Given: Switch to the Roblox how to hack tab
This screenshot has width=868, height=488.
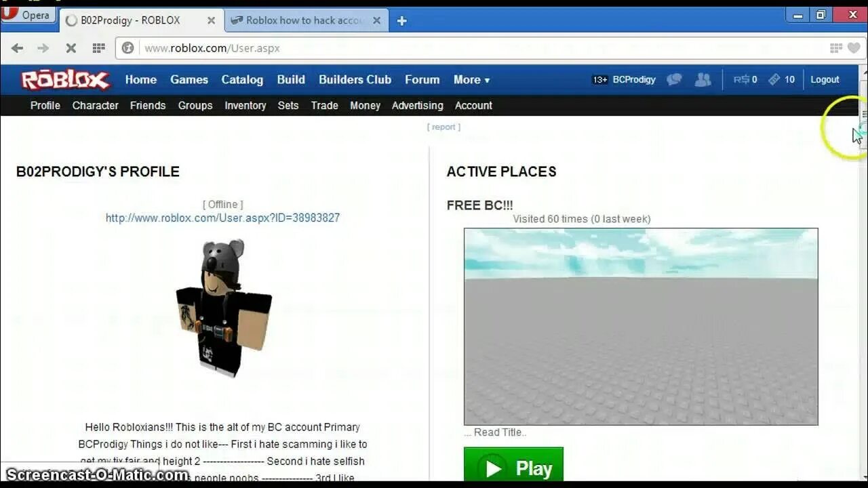Looking at the screenshot, I should click(306, 20).
